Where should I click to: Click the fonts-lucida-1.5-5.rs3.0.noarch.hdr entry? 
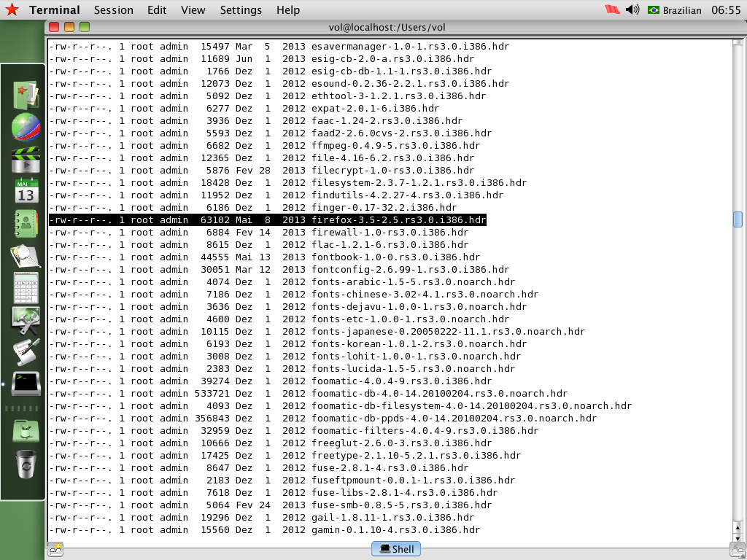282,368
